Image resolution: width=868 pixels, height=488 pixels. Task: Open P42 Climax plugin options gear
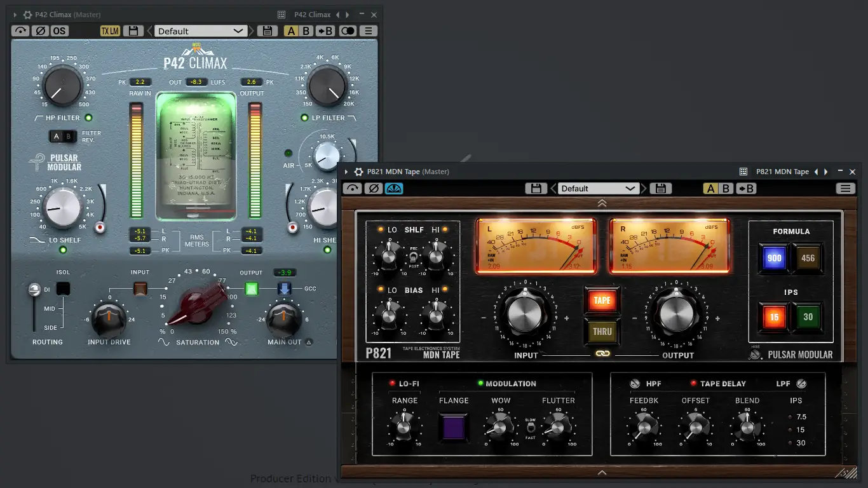tap(27, 15)
